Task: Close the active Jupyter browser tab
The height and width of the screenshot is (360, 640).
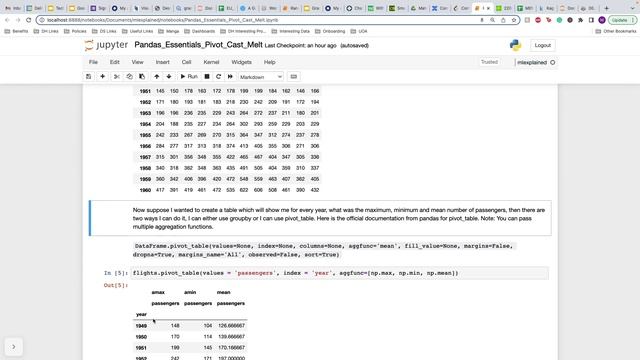Action: coord(488,8)
